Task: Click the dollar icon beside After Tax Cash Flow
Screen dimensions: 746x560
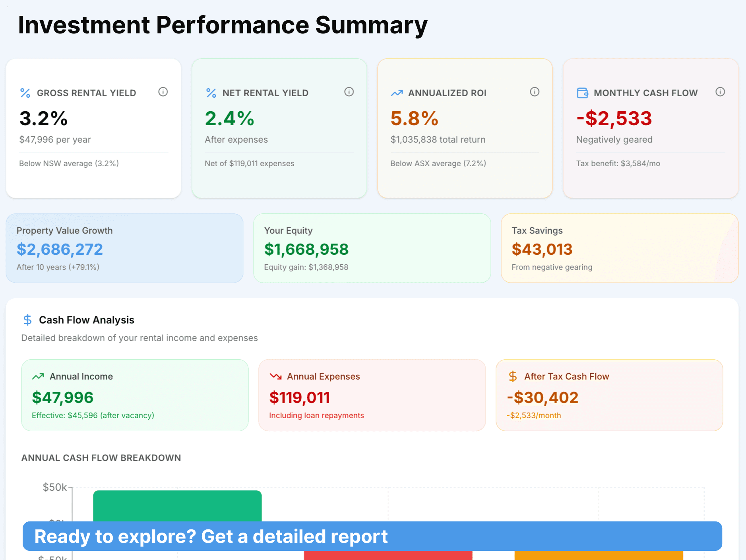Action: (x=513, y=376)
